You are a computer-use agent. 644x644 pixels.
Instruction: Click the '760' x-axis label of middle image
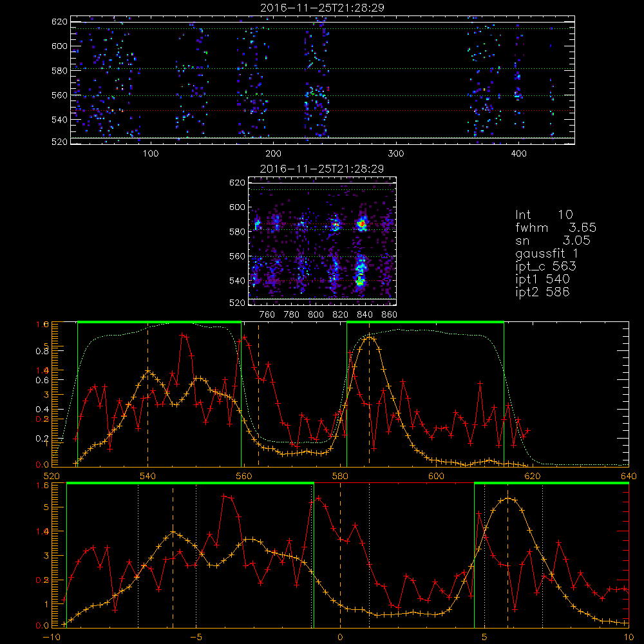267,315
